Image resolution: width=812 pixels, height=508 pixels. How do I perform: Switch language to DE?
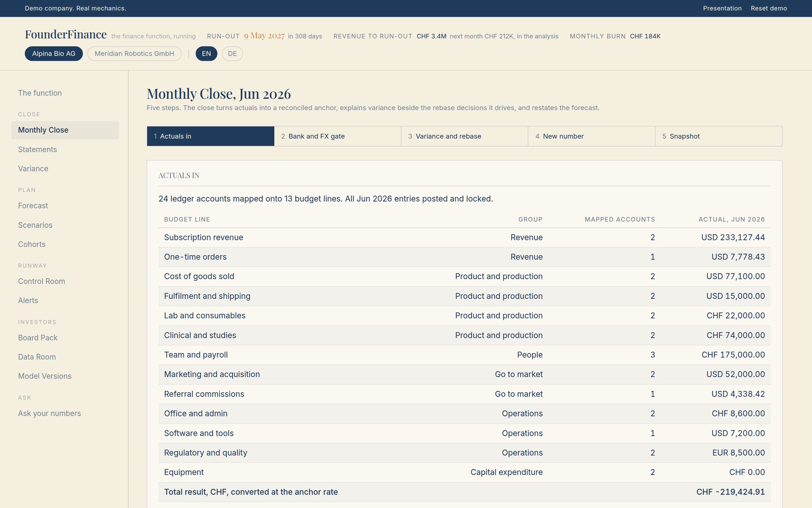point(232,54)
